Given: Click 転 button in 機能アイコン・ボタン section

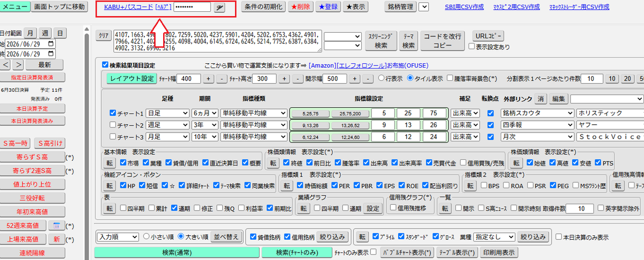Looking at the screenshot, I should click(x=109, y=185).
